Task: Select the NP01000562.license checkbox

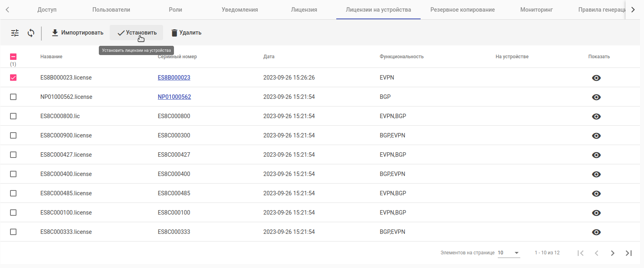Action: pos(13,97)
